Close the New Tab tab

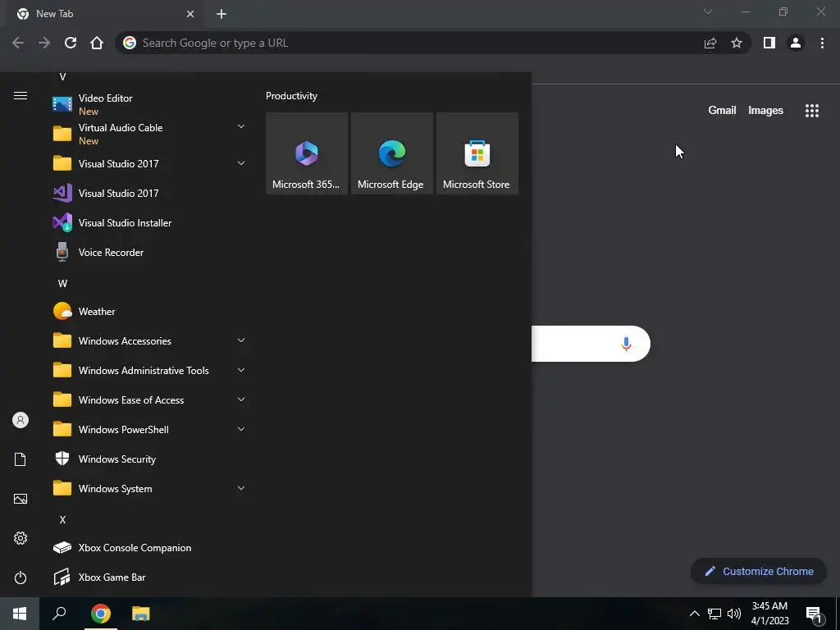tap(190, 14)
